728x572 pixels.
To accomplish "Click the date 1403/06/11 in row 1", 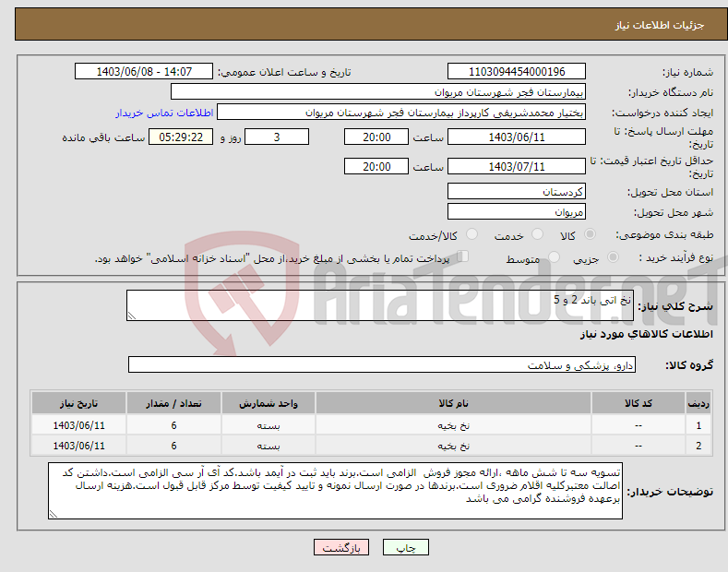I will click(78, 425).
